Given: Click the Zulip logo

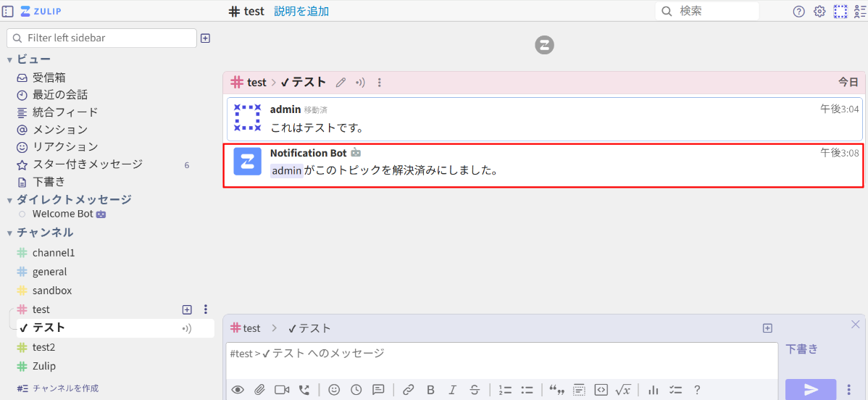Looking at the screenshot, I should click(41, 11).
